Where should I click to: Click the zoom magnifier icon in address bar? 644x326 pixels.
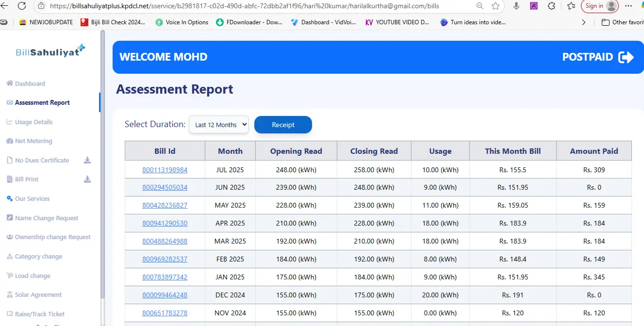click(479, 6)
